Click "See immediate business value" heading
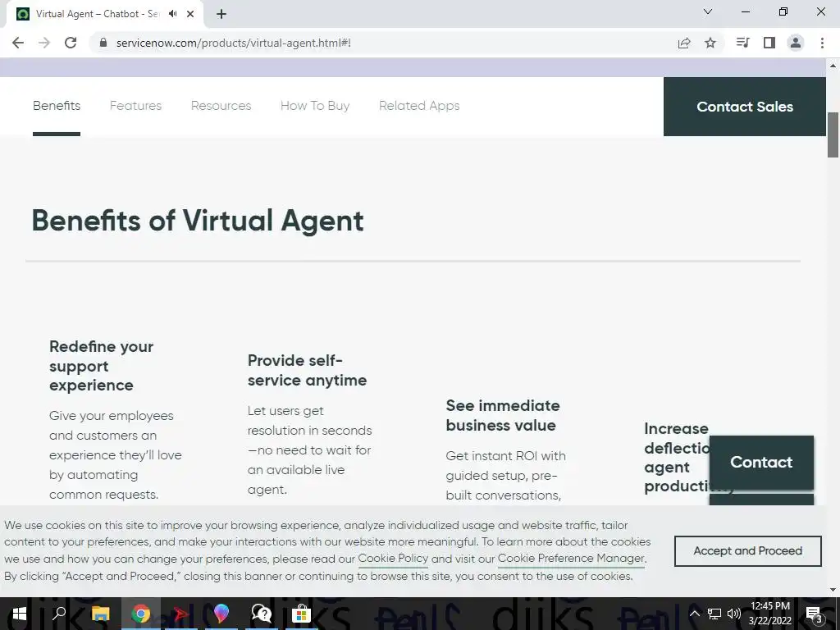Screen dimensions: 840x630 coord(503,415)
